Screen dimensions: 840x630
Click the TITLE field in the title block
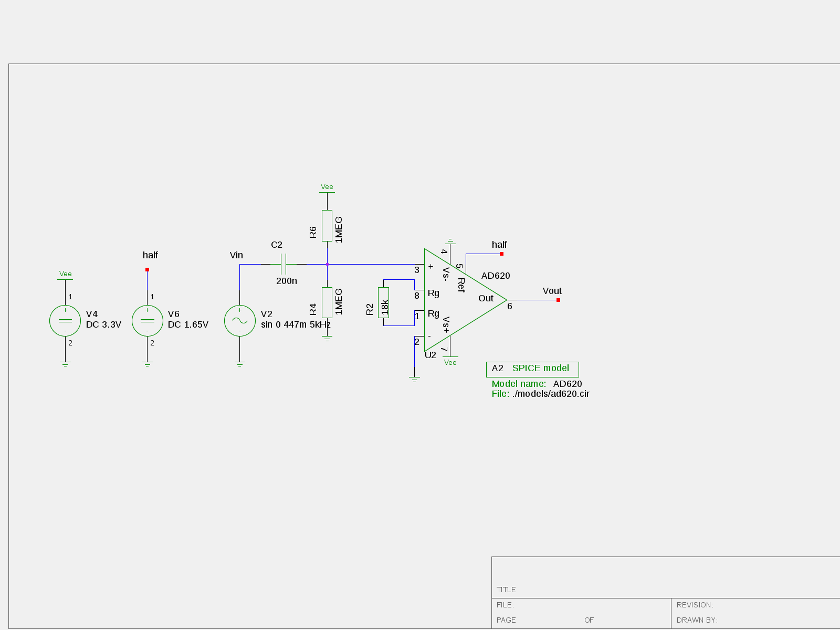click(x=507, y=590)
